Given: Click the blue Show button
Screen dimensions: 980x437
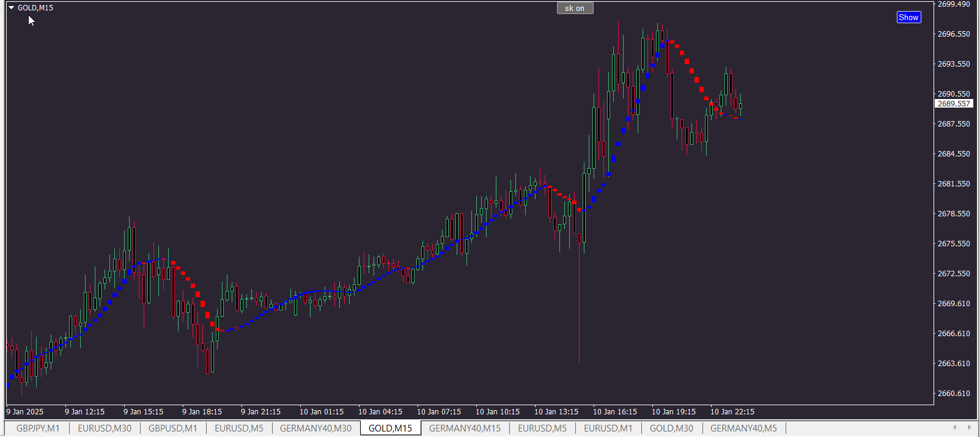Looking at the screenshot, I should (x=908, y=17).
